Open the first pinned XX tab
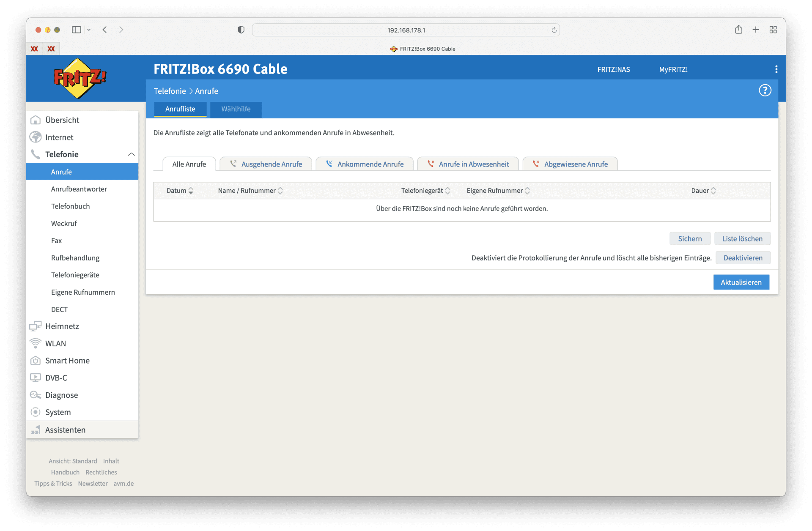Screen dimensions: 812x531 point(34,49)
